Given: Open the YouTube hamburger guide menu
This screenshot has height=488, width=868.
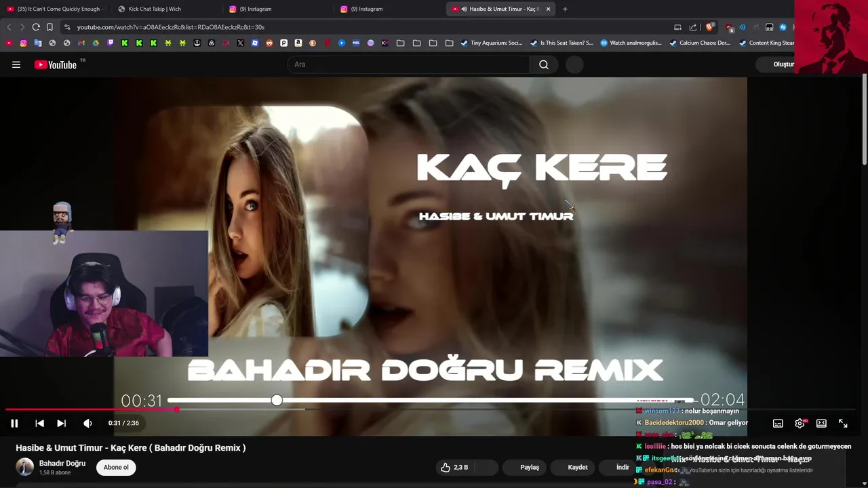Looking at the screenshot, I should (16, 64).
